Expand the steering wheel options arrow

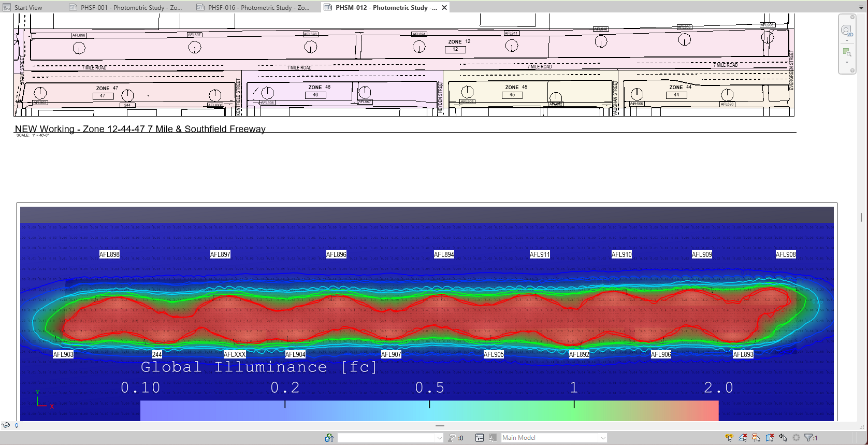coord(847,40)
